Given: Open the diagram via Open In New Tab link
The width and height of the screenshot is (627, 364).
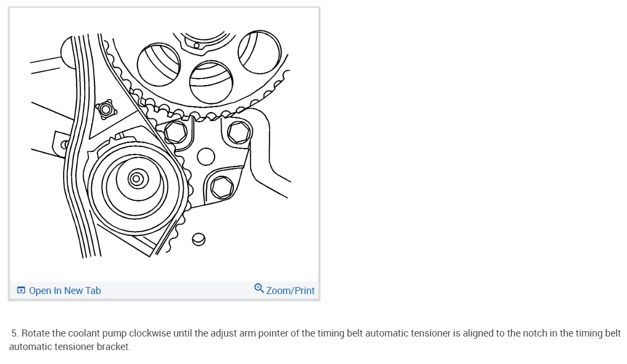Looking at the screenshot, I should click(65, 290).
